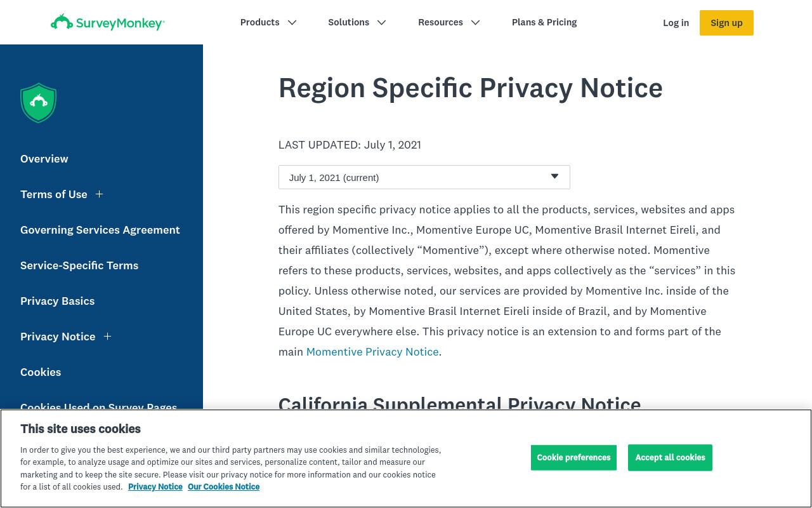Click the yellow Sign up button

726,23
